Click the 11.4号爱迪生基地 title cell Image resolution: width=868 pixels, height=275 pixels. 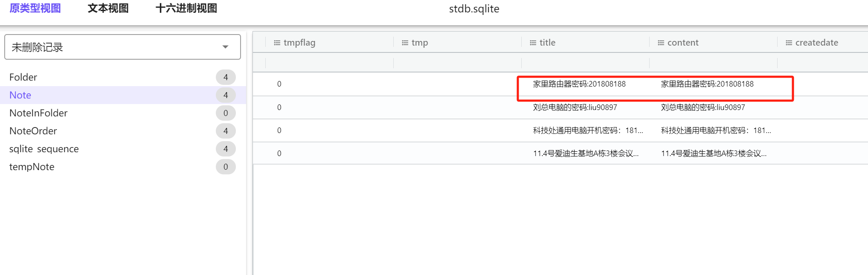tap(586, 153)
